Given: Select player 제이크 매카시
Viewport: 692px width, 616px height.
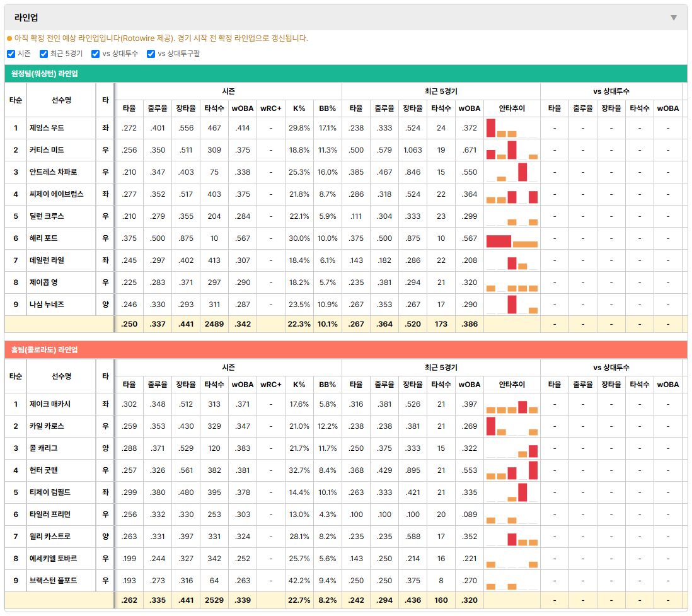Looking at the screenshot, I should coord(50,404).
